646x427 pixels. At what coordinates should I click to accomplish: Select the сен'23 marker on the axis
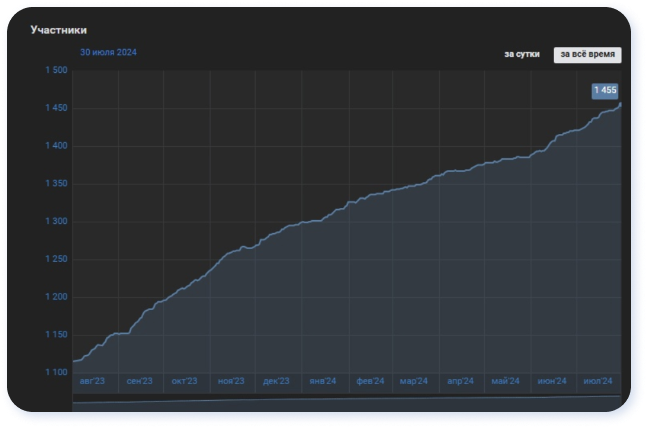[139, 381]
